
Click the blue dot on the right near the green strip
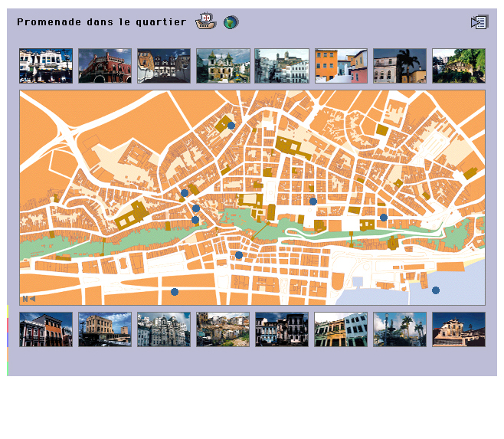(384, 218)
